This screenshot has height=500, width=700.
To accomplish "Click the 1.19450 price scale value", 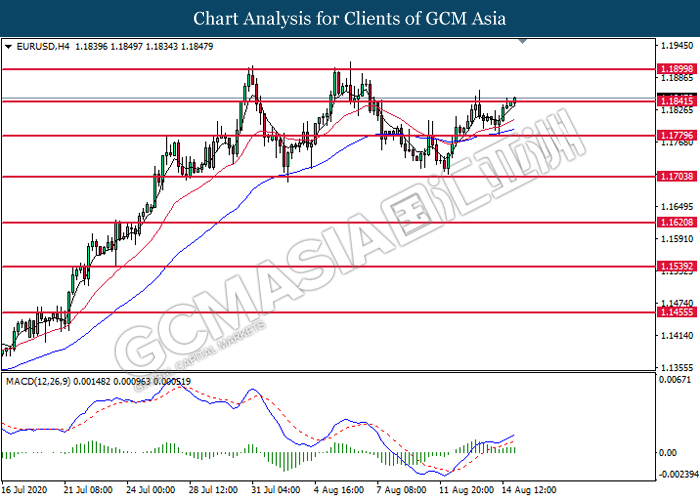I will click(677, 46).
